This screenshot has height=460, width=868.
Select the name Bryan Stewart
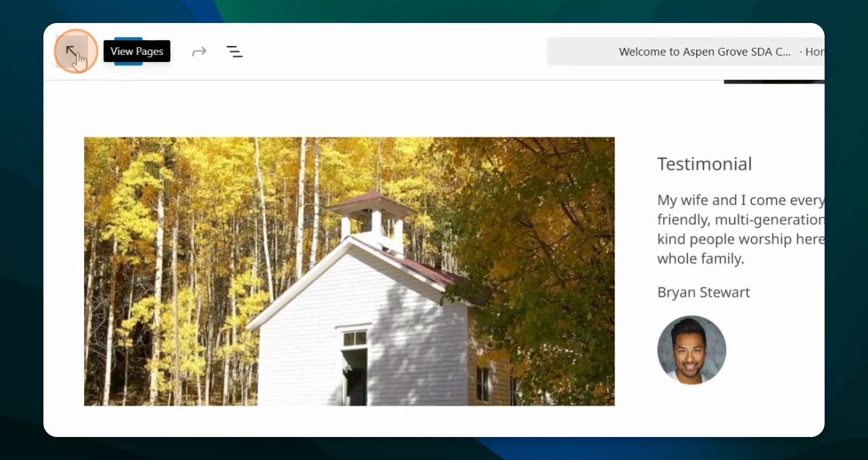pos(704,293)
